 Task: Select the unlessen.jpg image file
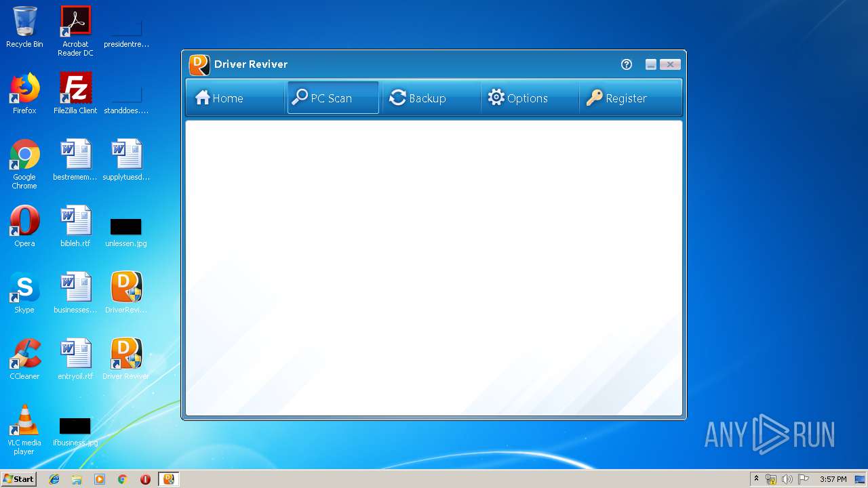(x=126, y=231)
